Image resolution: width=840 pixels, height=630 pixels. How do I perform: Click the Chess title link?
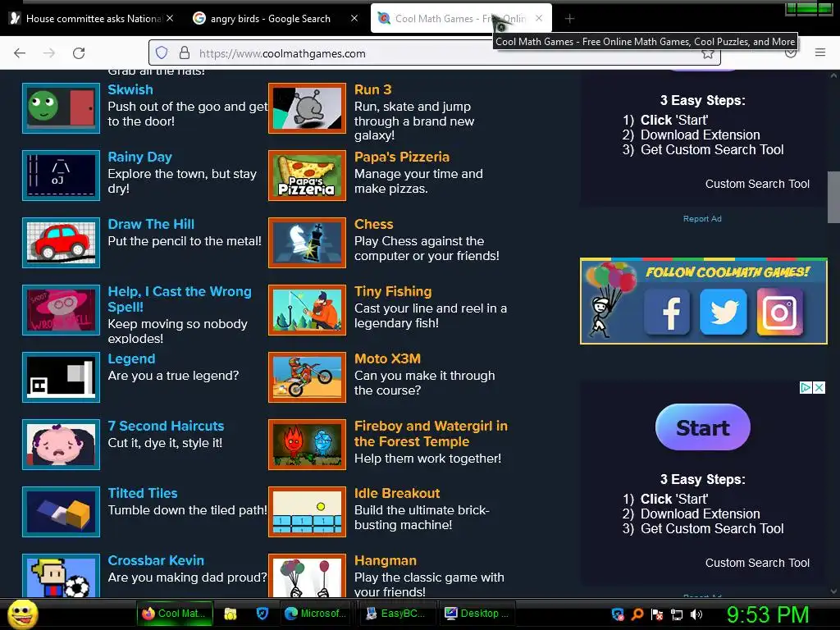(373, 224)
